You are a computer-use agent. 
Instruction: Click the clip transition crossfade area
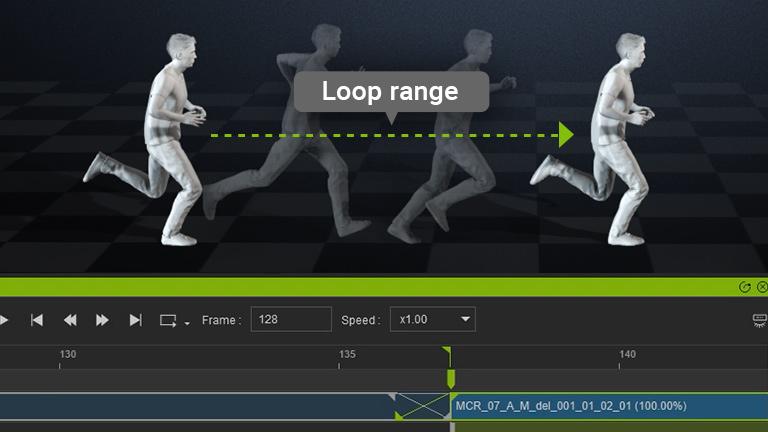pyautogui.click(x=424, y=406)
